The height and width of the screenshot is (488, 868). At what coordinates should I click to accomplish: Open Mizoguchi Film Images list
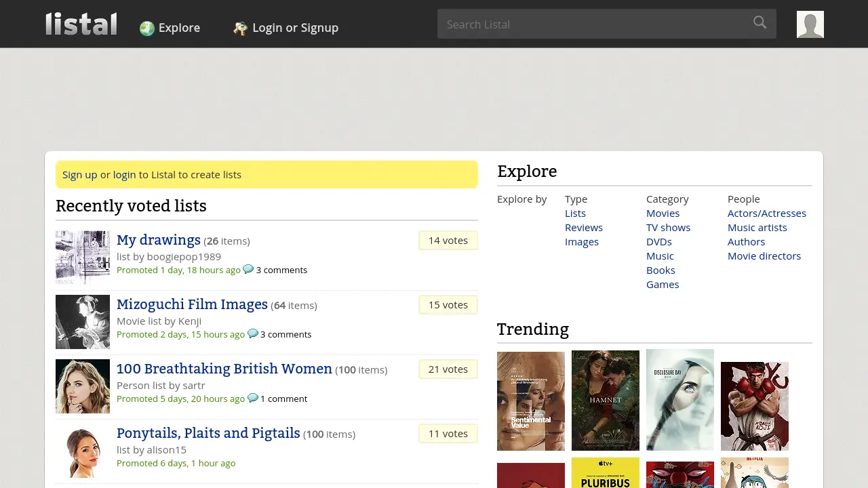(x=192, y=304)
